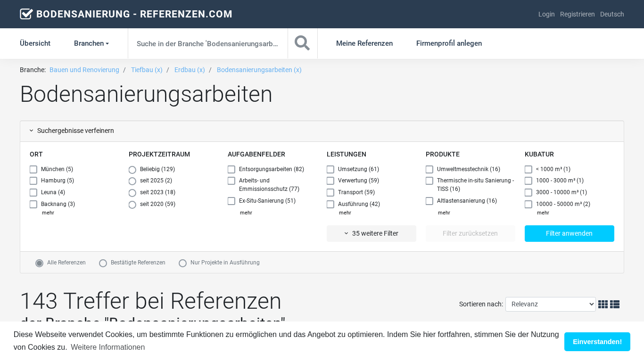Go to 'Meine Referenzen'
Image resolution: width=644 pixels, height=362 pixels.
[x=364, y=43]
